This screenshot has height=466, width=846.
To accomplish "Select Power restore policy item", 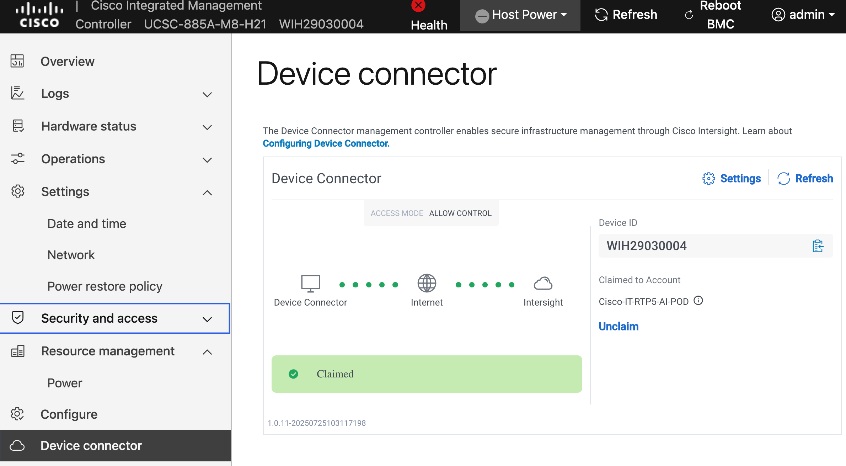I will (105, 286).
